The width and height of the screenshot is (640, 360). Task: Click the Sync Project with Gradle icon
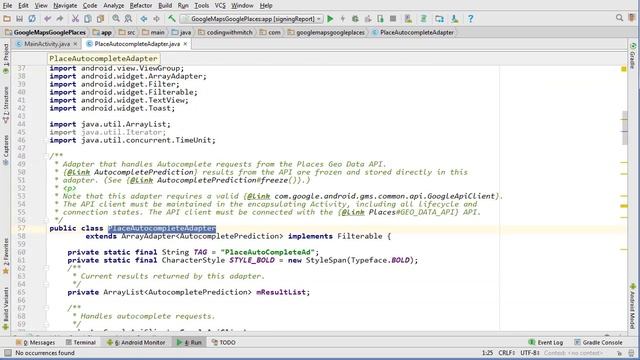point(424,19)
